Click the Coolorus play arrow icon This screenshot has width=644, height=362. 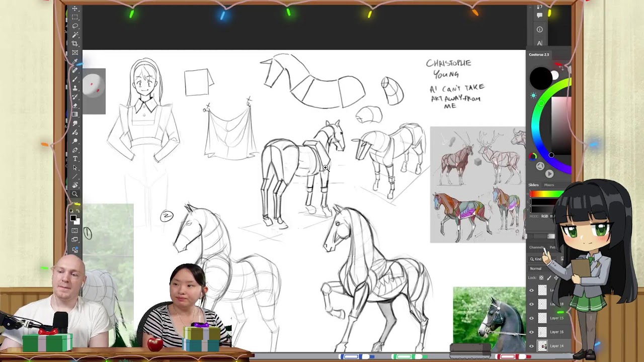coord(549,173)
